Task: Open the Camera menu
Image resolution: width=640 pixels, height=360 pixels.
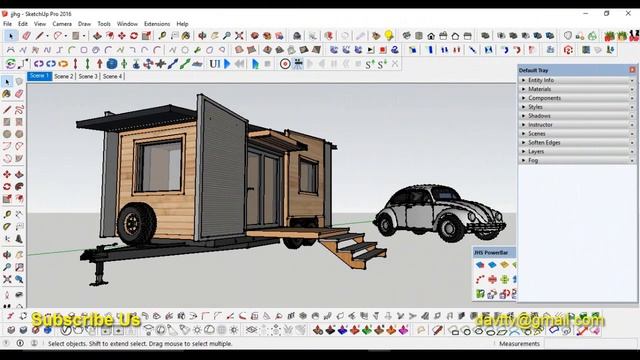Action: point(62,24)
